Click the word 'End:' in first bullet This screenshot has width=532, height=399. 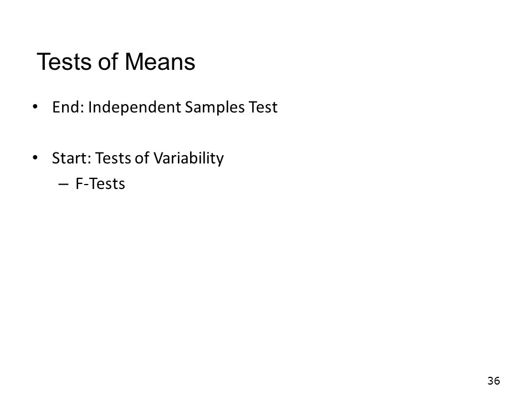pyautogui.click(x=68, y=107)
